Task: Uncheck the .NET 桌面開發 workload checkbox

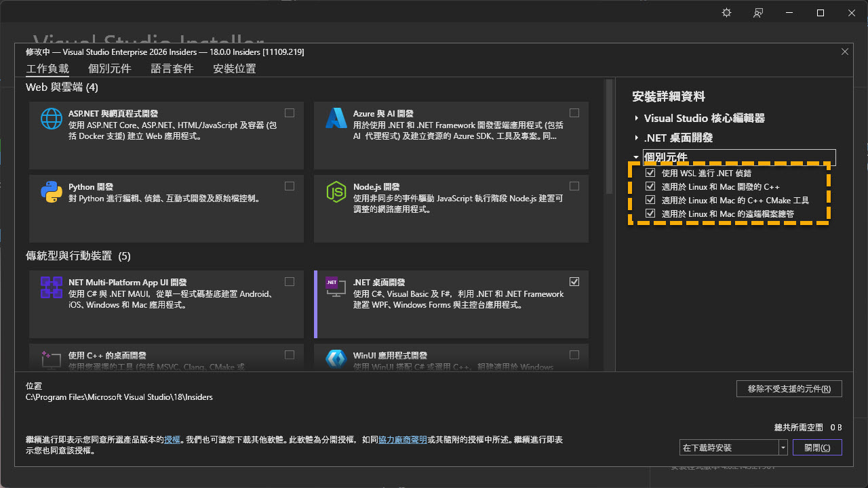Action: (x=574, y=282)
